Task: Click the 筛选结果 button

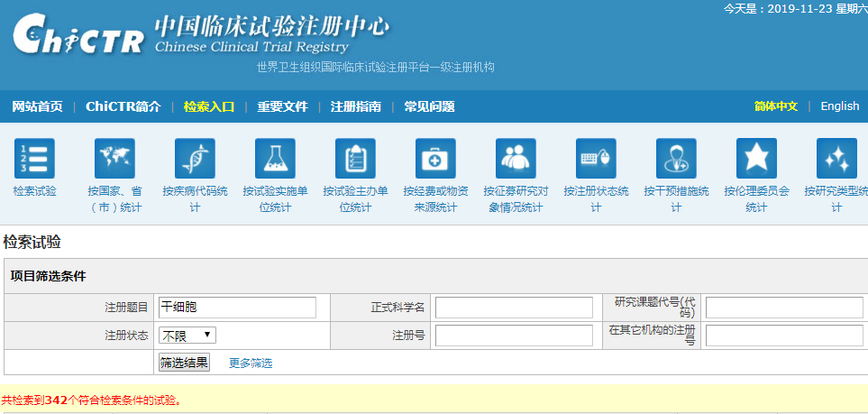Action: coord(185,363)
